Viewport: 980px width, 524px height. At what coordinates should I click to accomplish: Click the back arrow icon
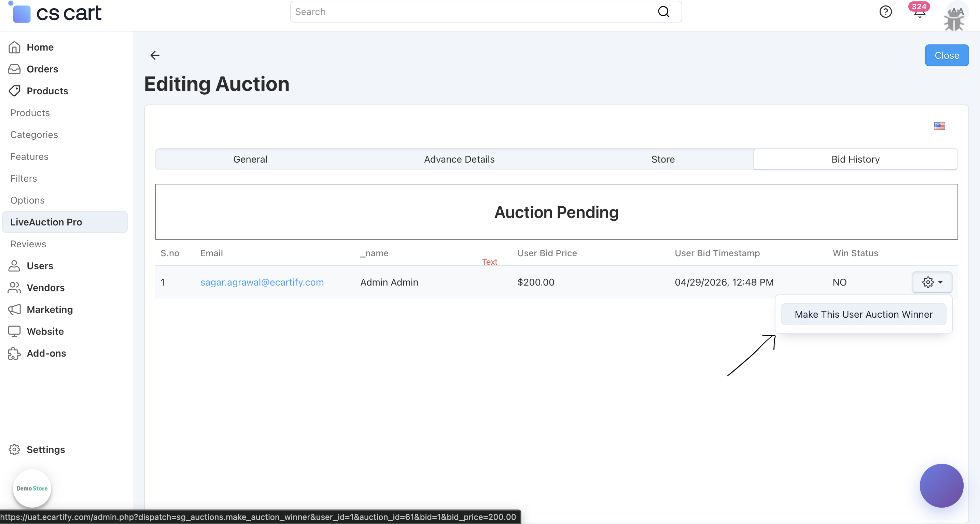(154, 56)
